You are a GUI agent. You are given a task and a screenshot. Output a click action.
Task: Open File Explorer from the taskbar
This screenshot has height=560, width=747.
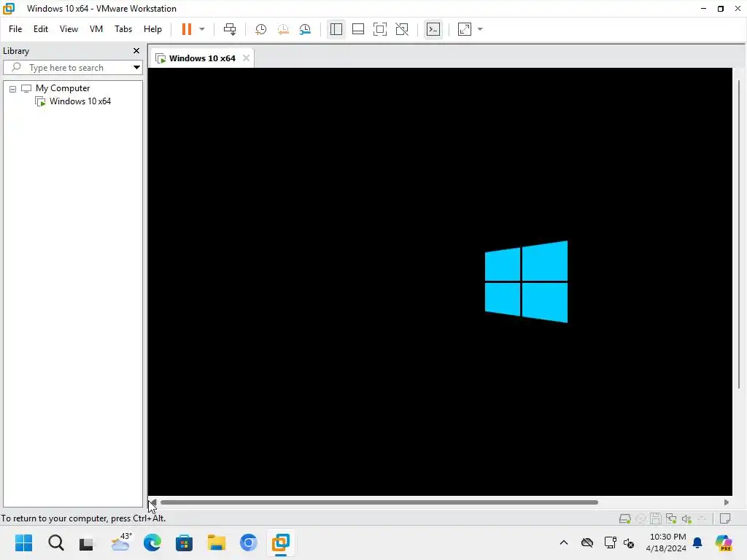(x=216, y=542)
